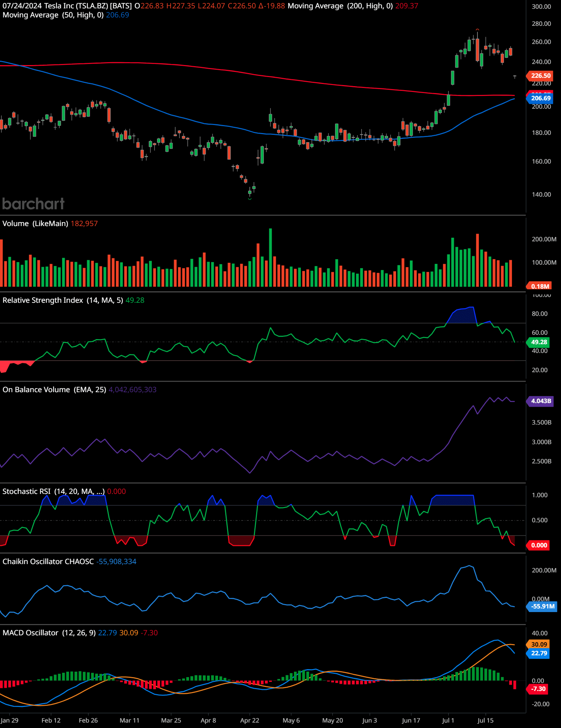This screenshot has height=728, width=561.
Task: Click the 3.000B OBV axis label
Action: pyautogui.click(x=541, y=442)
